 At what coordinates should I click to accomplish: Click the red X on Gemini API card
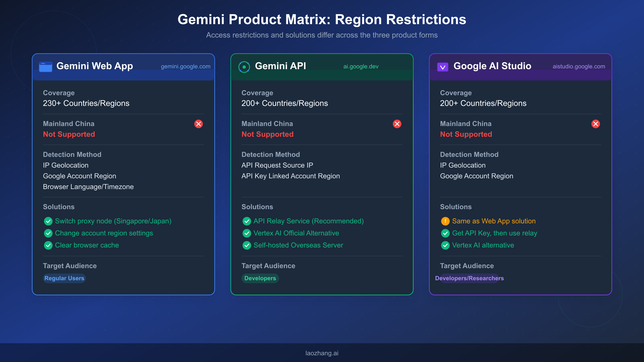(397, 124)
